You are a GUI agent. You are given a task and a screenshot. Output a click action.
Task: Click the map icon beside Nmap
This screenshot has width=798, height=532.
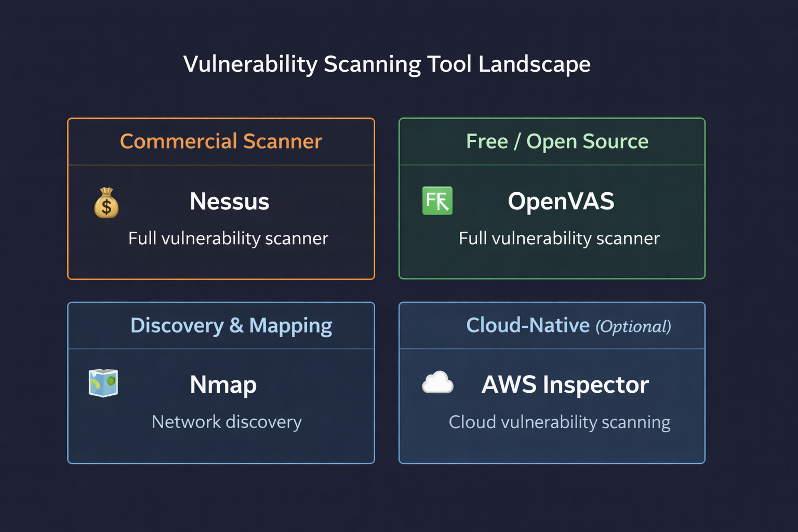click(x=103, y=383)
